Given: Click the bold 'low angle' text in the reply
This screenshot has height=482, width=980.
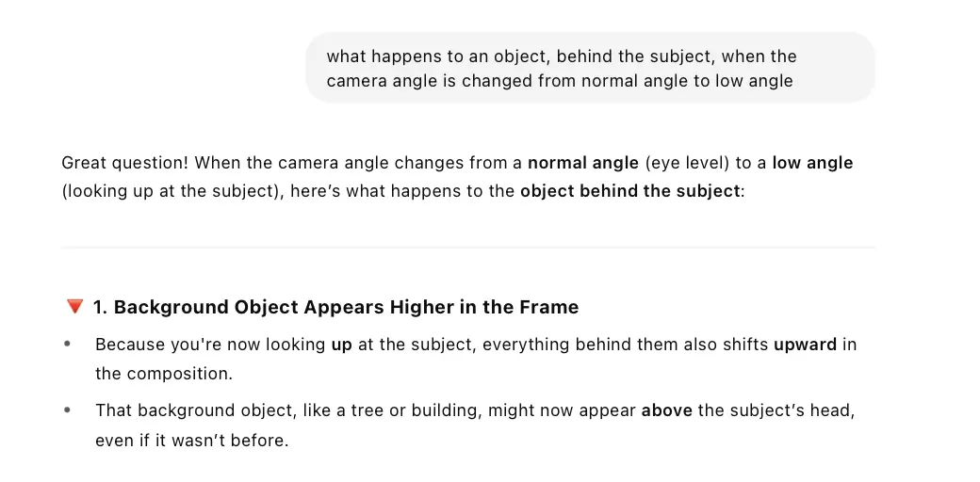Looking at the screenshot, I should (812, 163).
